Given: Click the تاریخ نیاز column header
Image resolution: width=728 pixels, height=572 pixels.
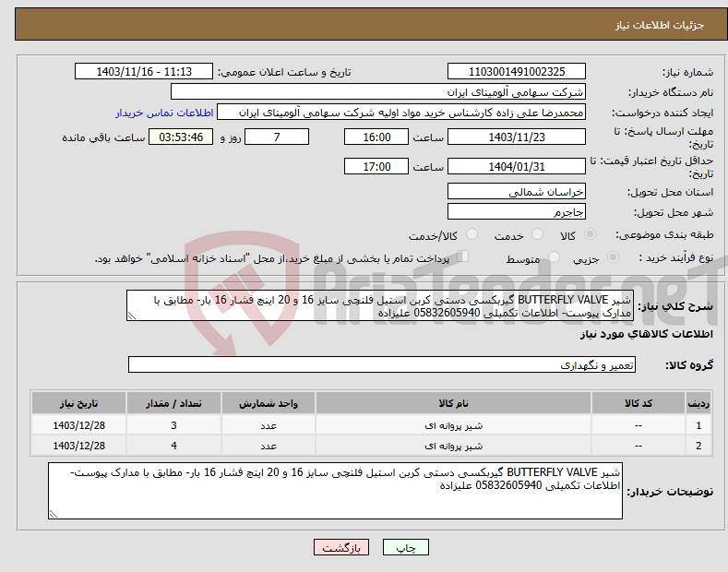Looking at the screenshot, I should tap(79, 403).
